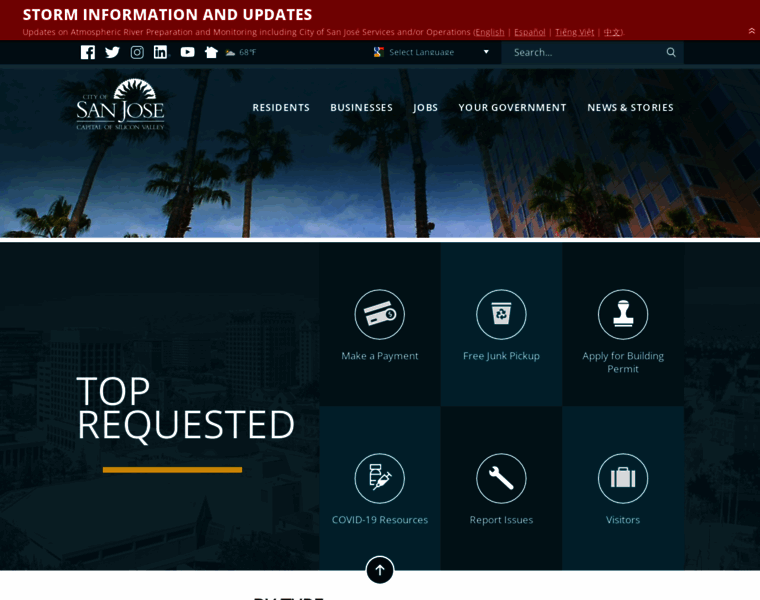Collapse the storm alert banner chevron

[751, 31]
